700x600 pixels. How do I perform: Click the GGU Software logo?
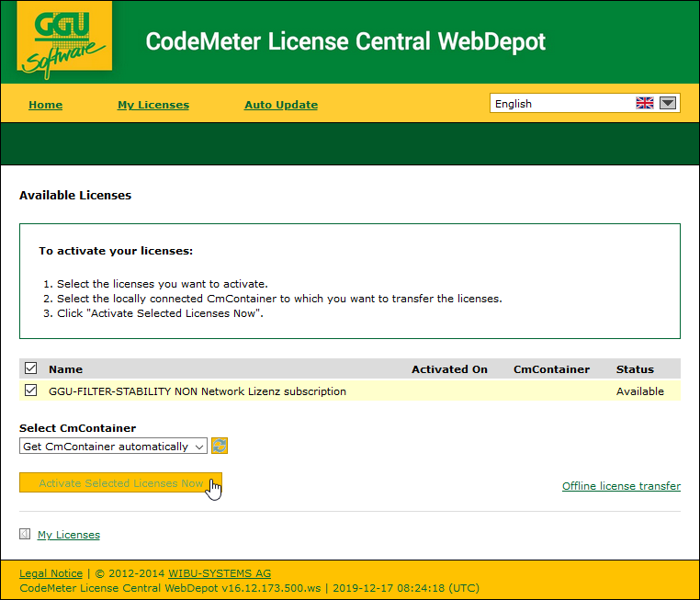(64, 41)
